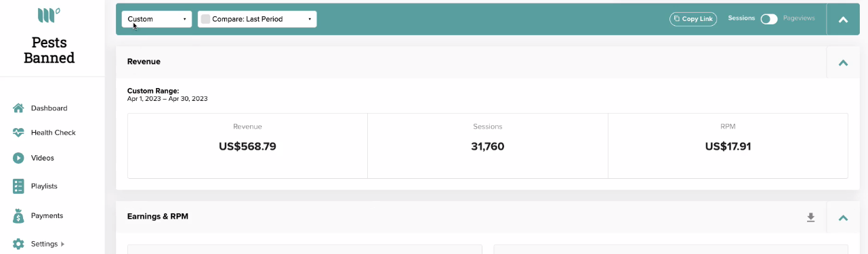Image resolution: width=868 pixels, height=254 pixels.
Task: Expand the Settings submenu arrow
Action: coord(63,244)
